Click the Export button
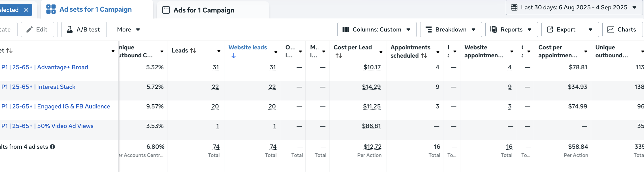Image resolution: width=644 pixels, height=172 pixels. coord(562,30)
